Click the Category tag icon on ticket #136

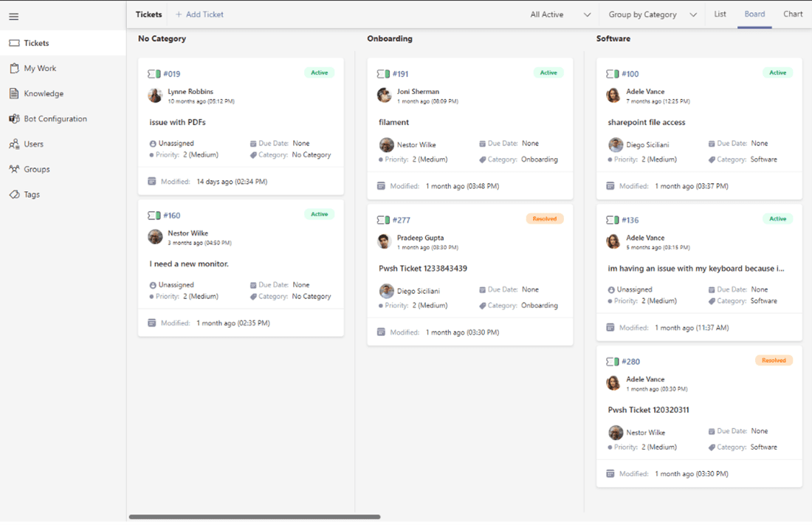point(712,301)
